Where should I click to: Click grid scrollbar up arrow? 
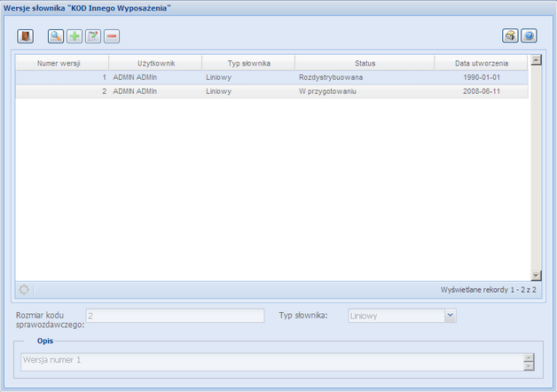[535, 61]
